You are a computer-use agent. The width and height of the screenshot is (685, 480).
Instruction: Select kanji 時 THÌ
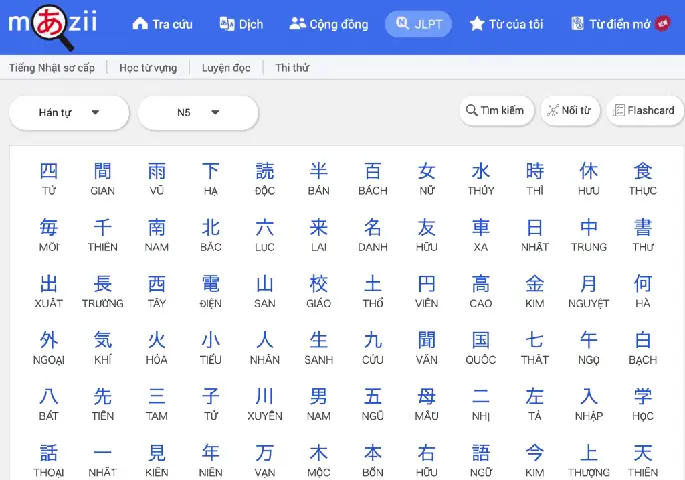pos(535,179)
